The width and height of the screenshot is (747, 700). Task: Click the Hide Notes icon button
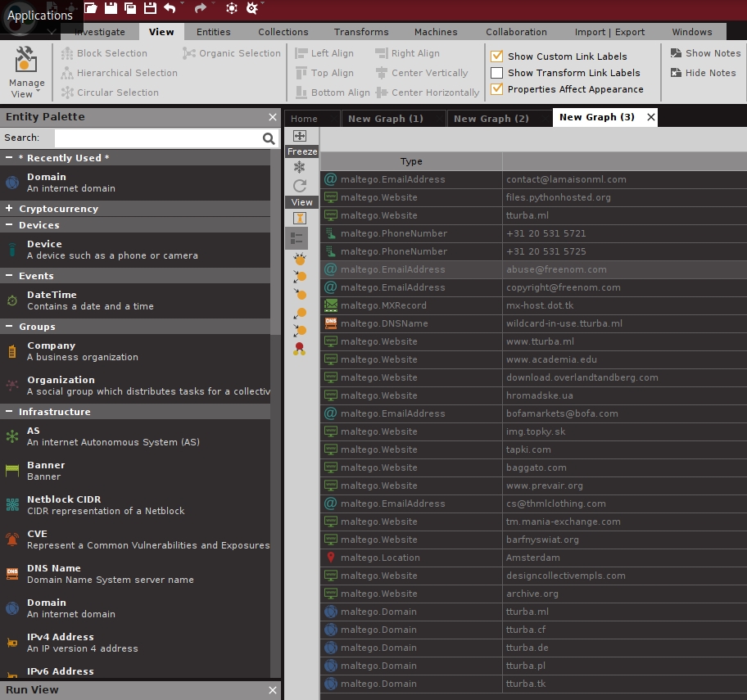pyautogui.click(x=703, y=73)
